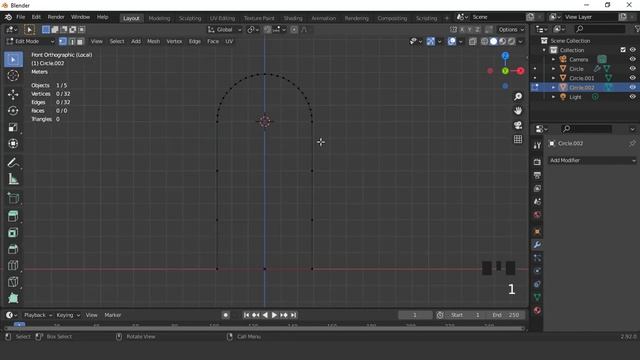Switch perspective/orthographic grid icon
This screenshot has height=360, width=640.
[x=518, y=139]
